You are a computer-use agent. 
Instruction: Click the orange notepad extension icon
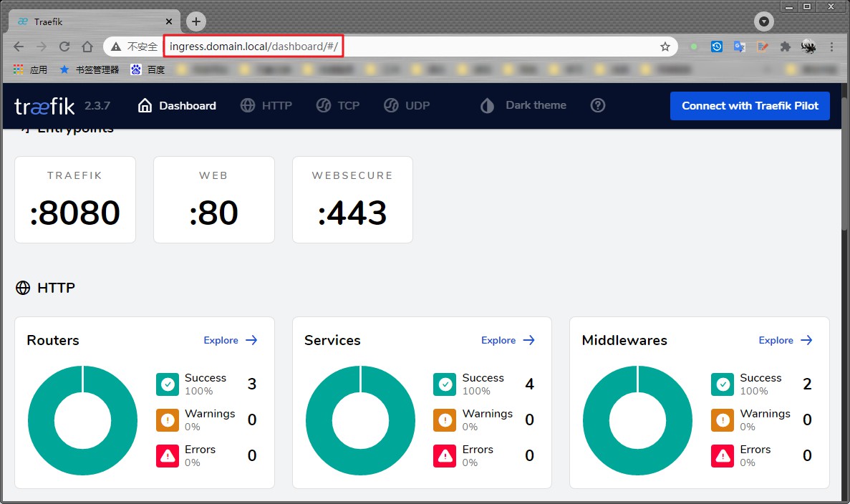pyautogui.click(x=763, y=47)
